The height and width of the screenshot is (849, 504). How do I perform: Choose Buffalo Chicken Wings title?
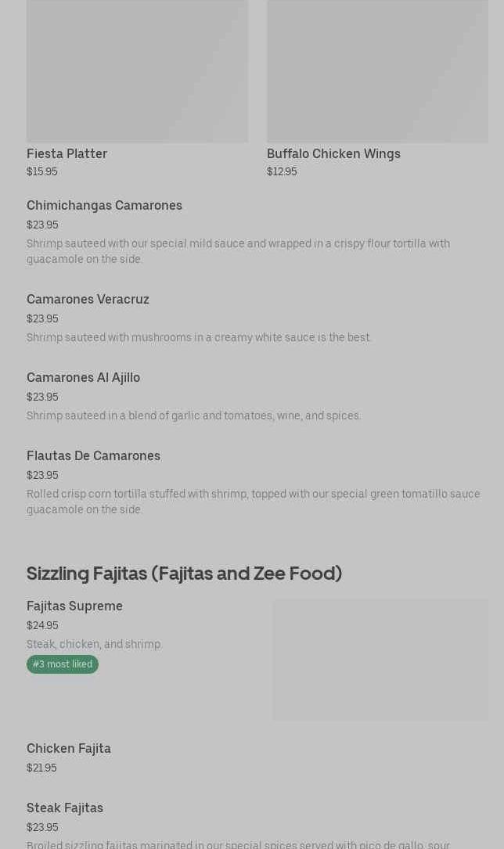pyautogui.click(x=333, y=153)
